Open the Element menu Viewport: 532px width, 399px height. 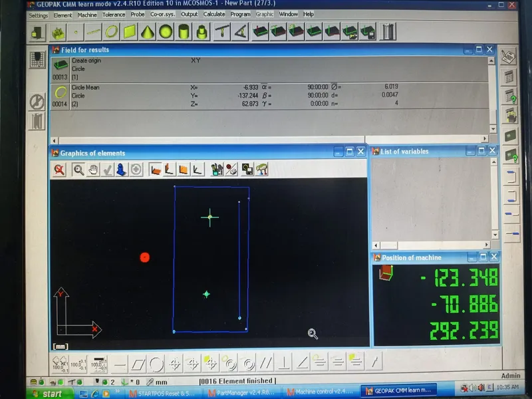click(63, 15)
